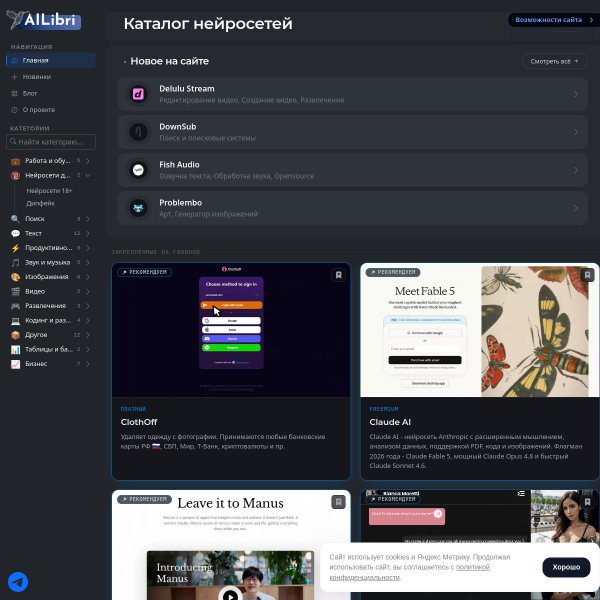Screen dimensions: 600x600
Task: Collapse the Нейросети для взрослых category
Action: (88, 175)
